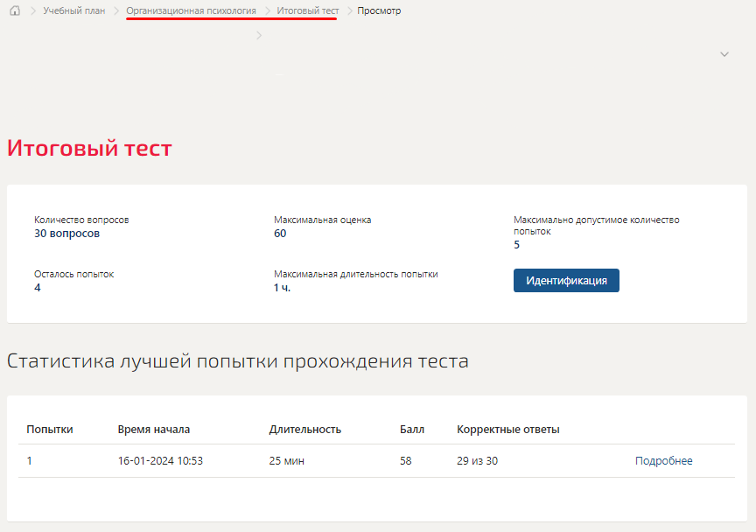Click the Максимально допустимое количество попыток label

click(x=597, y=225)
